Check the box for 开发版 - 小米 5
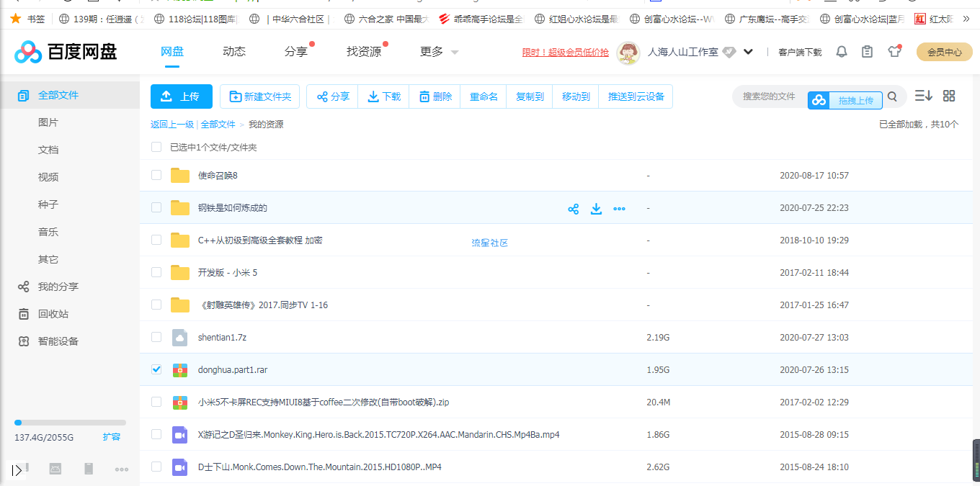Screen dimensions: 980x486 pyautogui.click(x=156, y=272)
